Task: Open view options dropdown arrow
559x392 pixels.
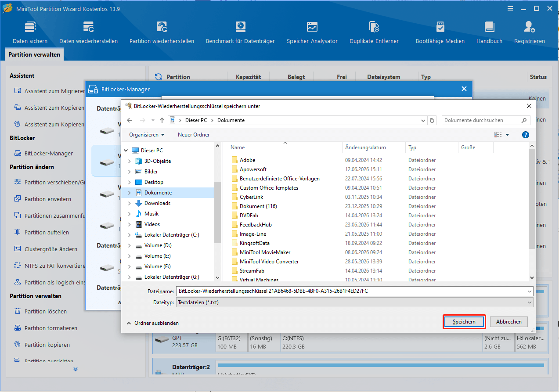Action: pyautogui.click(x=508, y=135)
